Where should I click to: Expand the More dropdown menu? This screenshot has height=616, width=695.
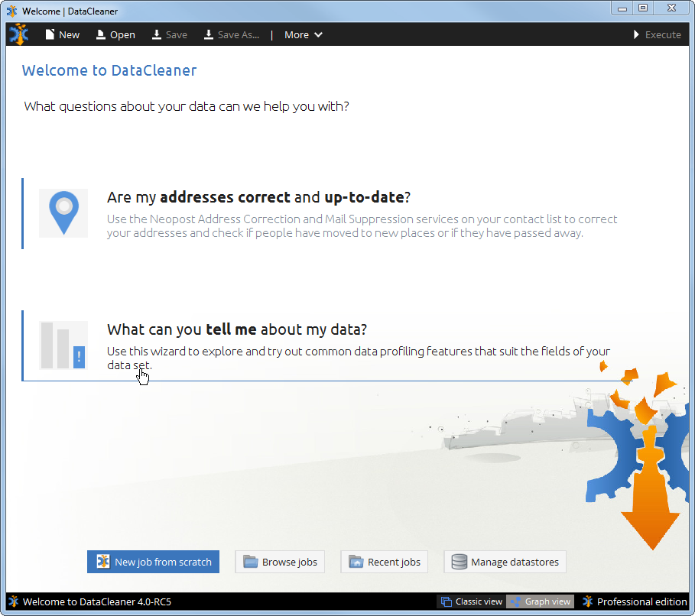[x=304, y=34]
